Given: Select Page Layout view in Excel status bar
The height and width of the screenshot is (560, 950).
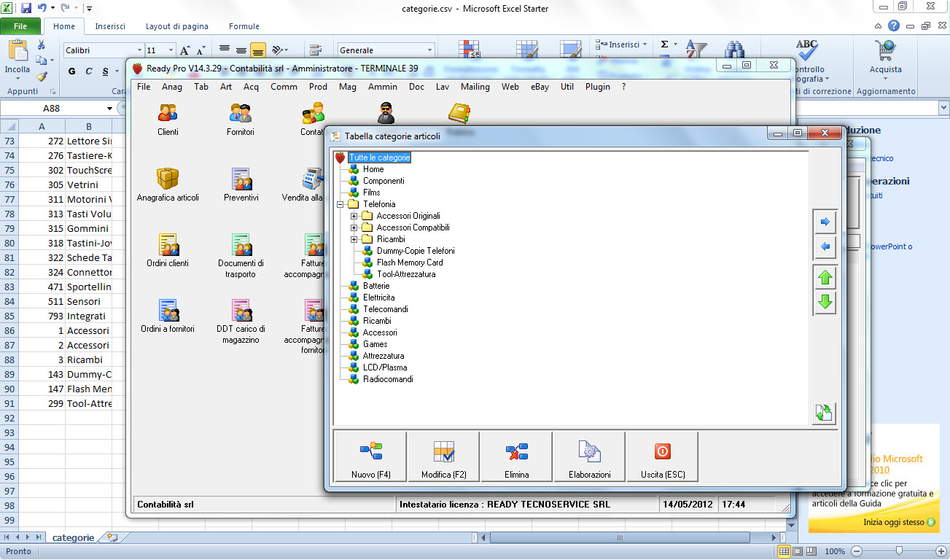Looking at the screenshot, I should 798,551.
